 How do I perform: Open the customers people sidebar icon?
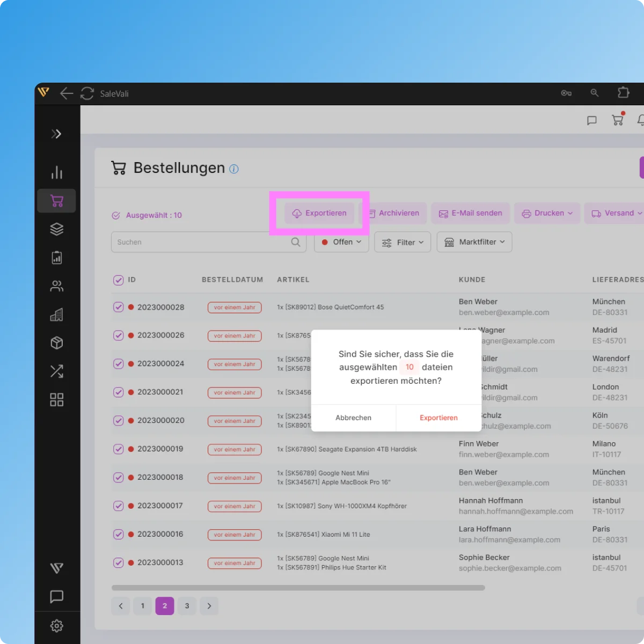[56, 286]
